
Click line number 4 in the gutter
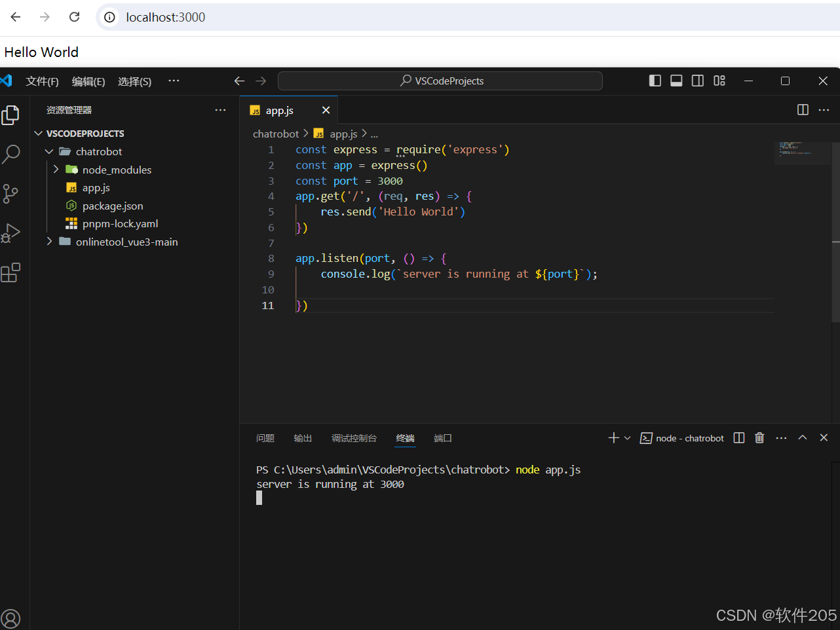pos(271,196)
